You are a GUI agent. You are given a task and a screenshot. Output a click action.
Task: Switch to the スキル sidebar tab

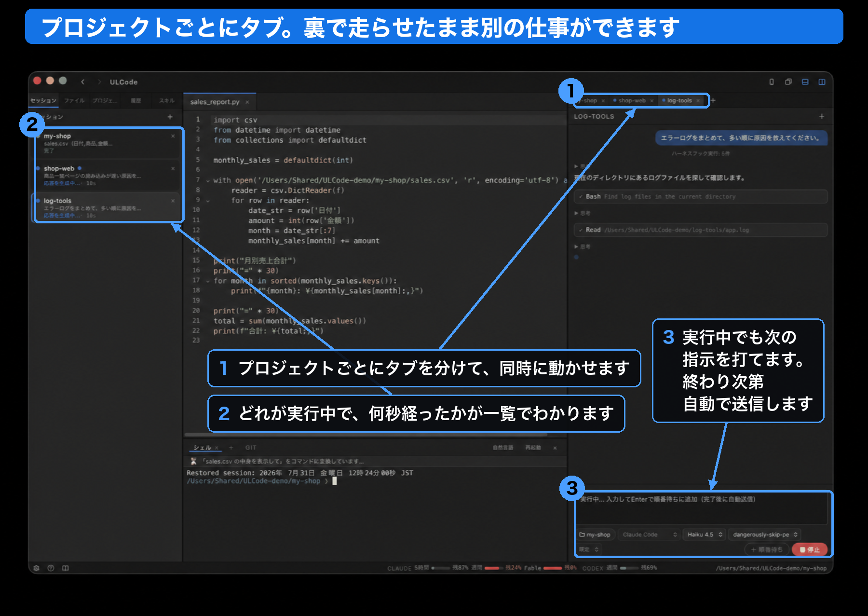pyautogui.click(x=167, y=100)
